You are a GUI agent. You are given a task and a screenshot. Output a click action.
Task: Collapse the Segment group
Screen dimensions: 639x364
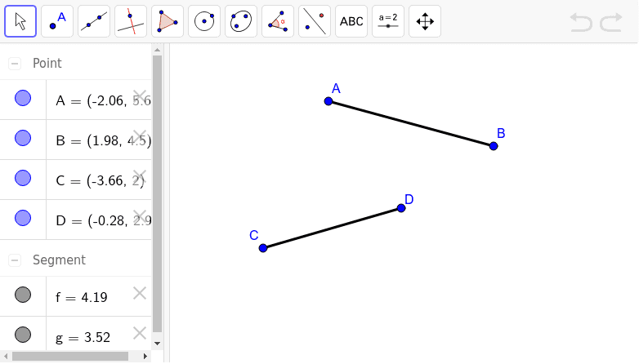15,260
